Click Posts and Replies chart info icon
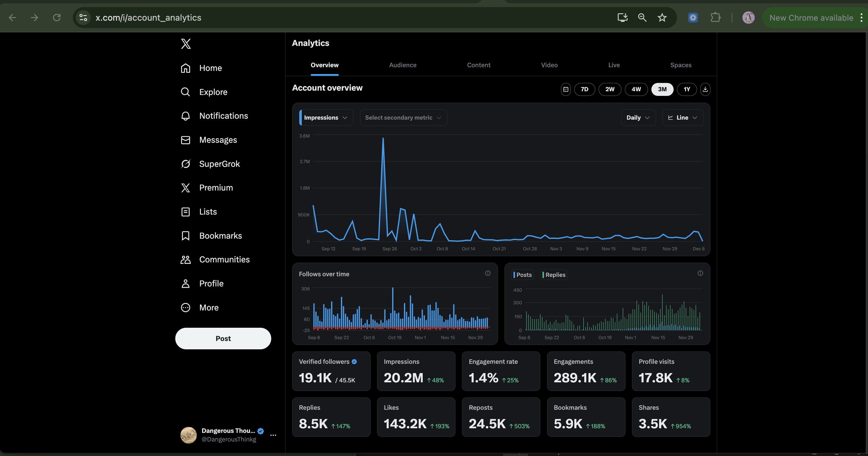Viewport: 868px width, 456px height. pos(700,273)
